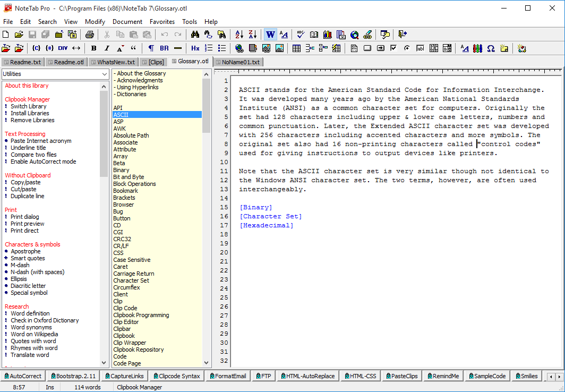Insert a horizontal rule
Viewport: 565px width, 392px height.
point(177,48)
